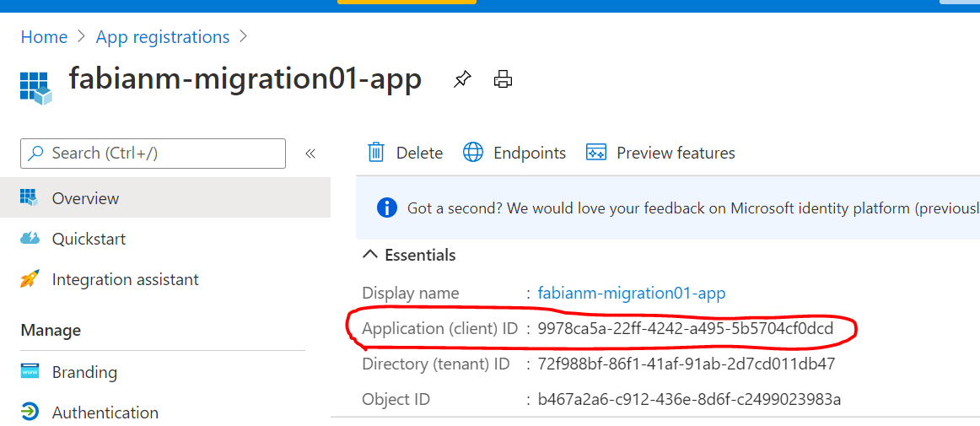
Task: Click the Directory (tenant) ID label
Action: point(436,364)
